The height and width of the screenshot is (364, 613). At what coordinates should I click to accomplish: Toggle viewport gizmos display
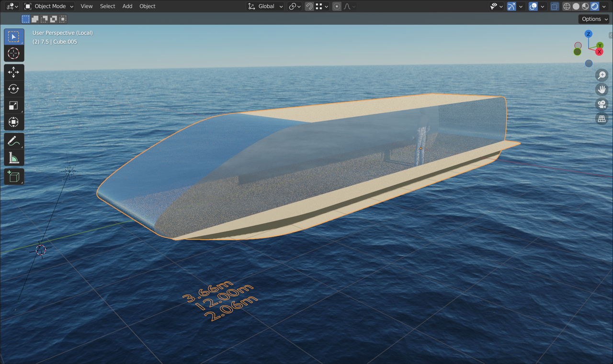coord(511,6)
